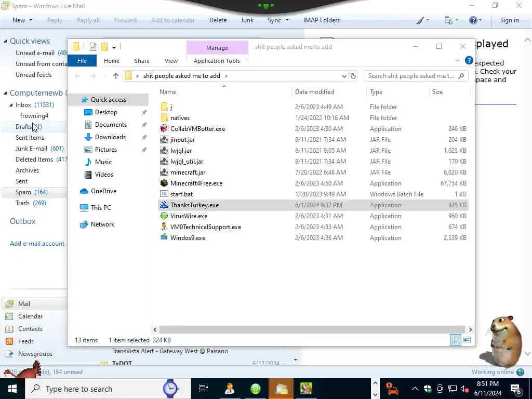Click the search magnifier in Explorer search box

pyautogui.click(x=461, y=76)
